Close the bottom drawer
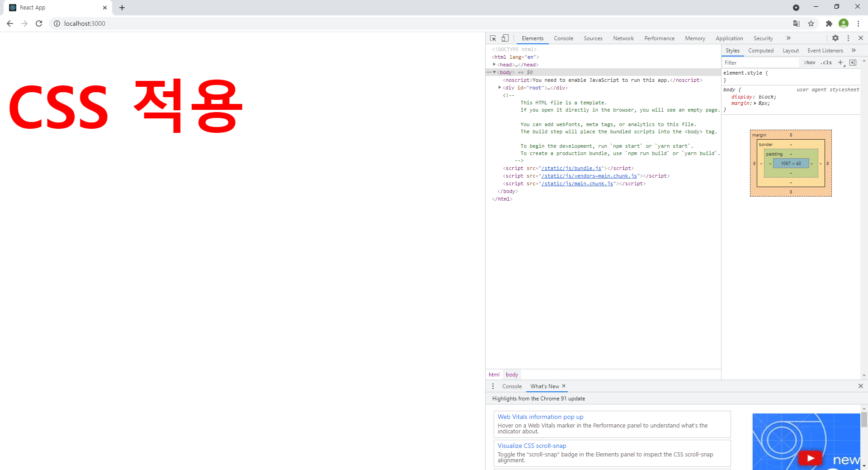This screenshot has height=470, width=868. [x=861, y=386]
